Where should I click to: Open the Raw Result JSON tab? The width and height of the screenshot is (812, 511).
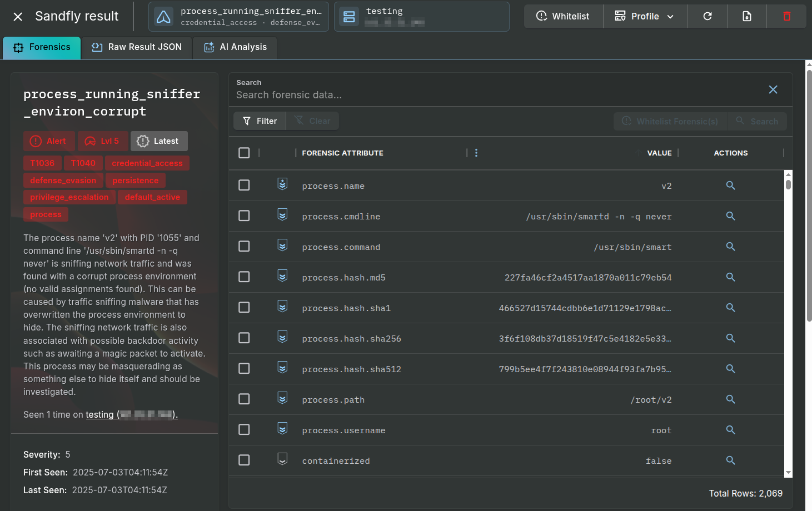(137, 48)
